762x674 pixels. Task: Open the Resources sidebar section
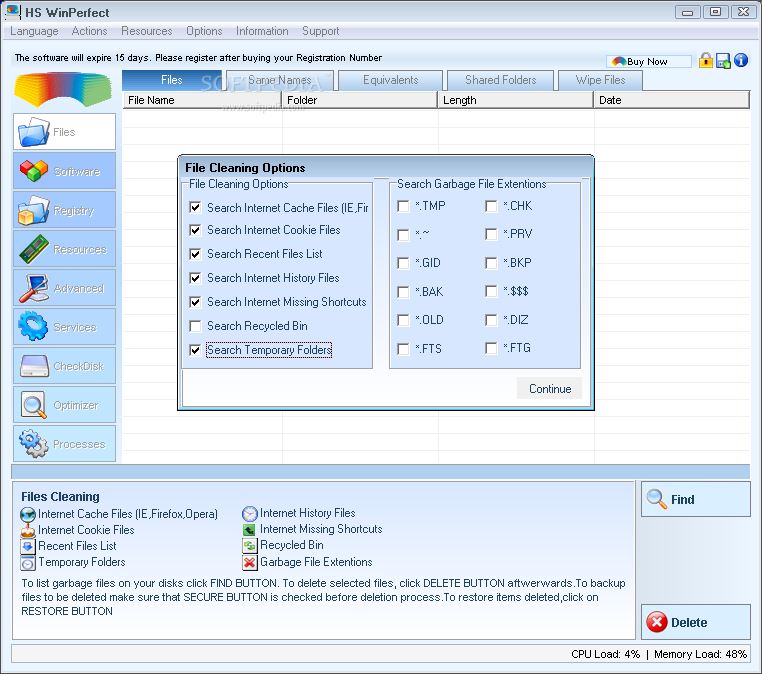coord(64,249)
